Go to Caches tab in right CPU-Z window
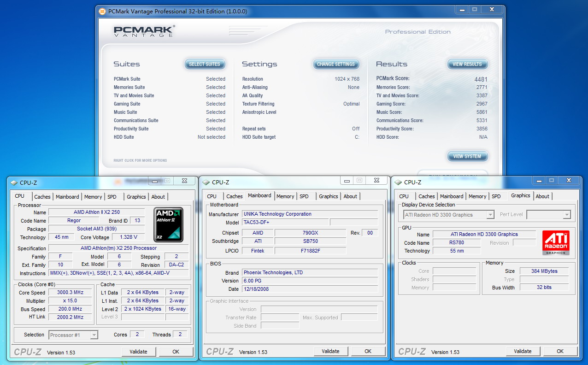Screen dimensions: 588x365 coord(427,196)
